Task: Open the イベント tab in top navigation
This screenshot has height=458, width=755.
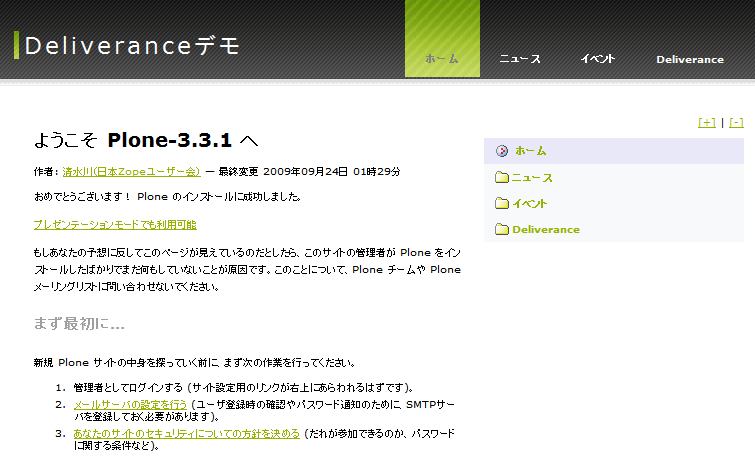Action: pos(598,59)
